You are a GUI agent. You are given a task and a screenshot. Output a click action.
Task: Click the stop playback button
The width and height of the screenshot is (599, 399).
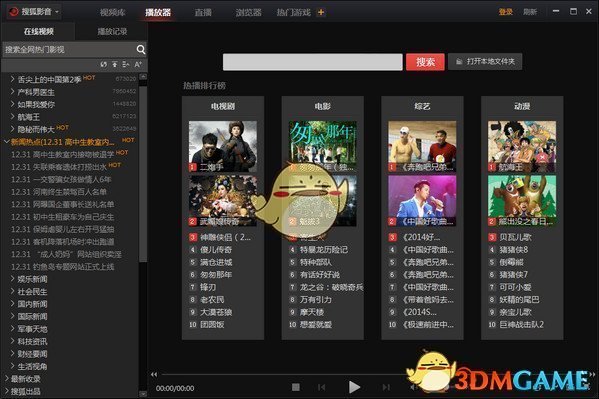(296, 387)
